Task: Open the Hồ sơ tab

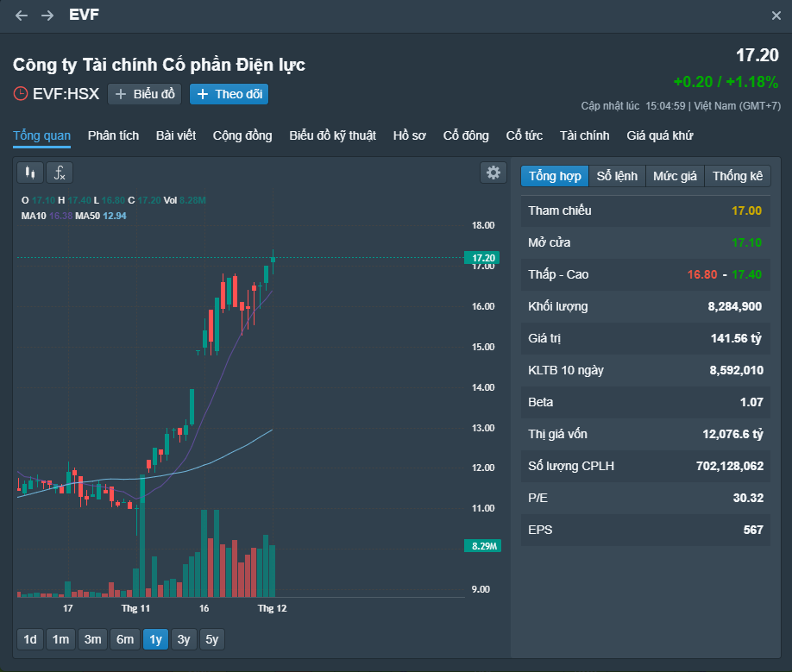Action: (x=410, y=135)
